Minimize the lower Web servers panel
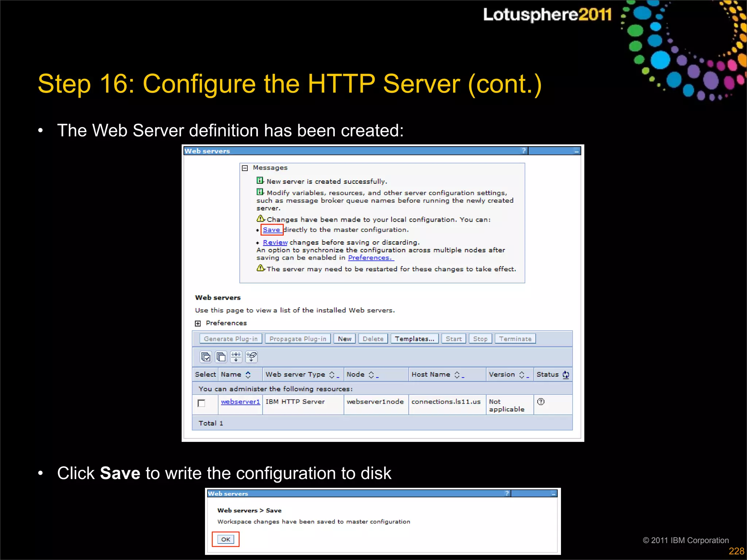Screen dimensions: 747x560 [x=554, y=494]
